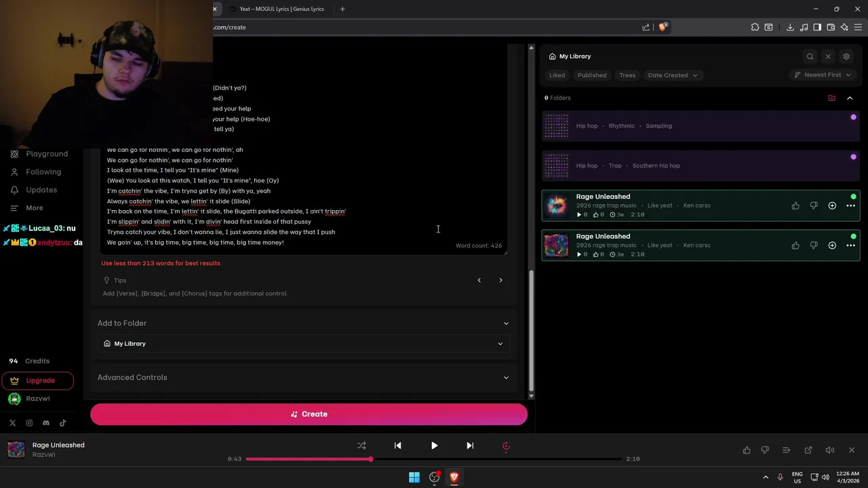Add second Rage Unleashed to playlist
Viewport: 868px width, 488px height.
point(832,245)
